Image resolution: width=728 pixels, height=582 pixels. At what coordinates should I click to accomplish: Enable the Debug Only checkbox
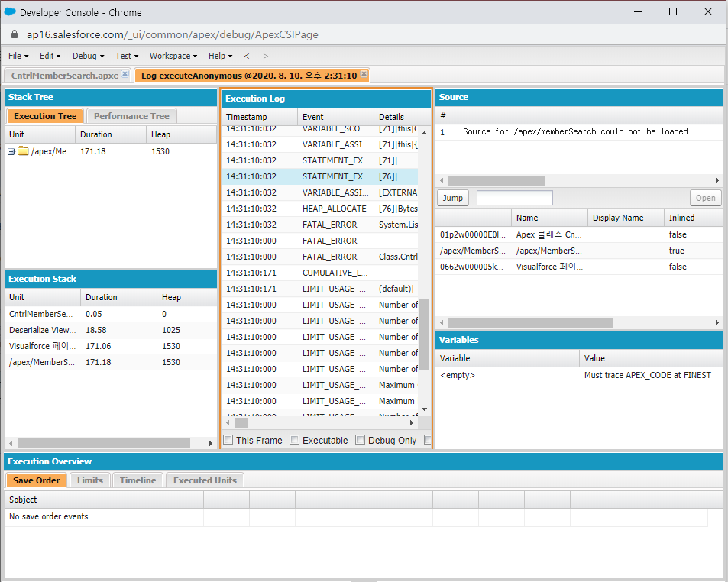(x=360, y=439)
